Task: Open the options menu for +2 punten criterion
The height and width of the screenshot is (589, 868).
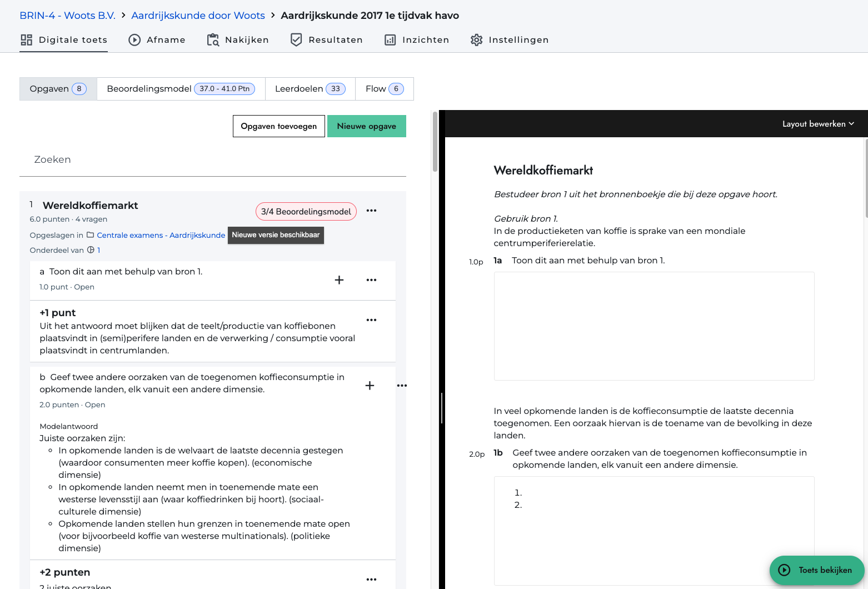Action: (371, 580)
